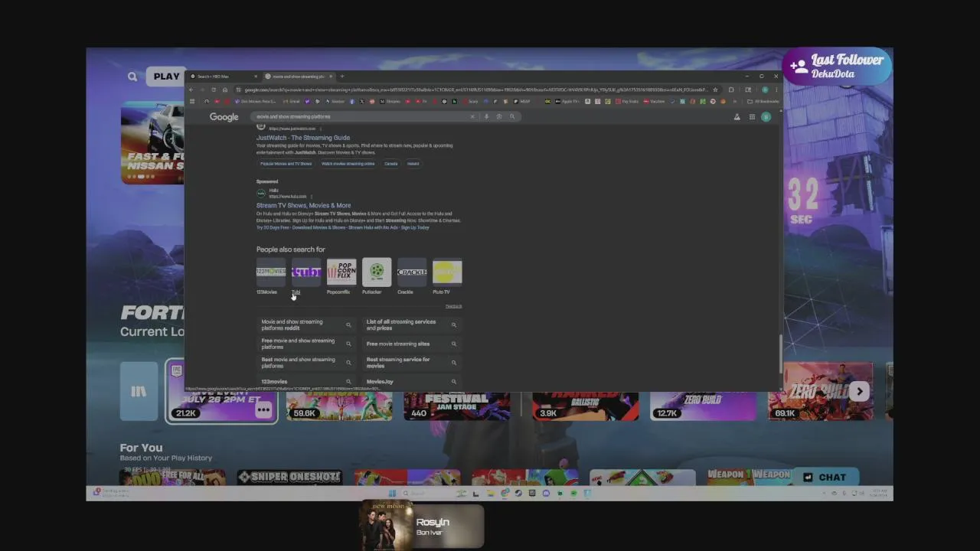Image resolution: width=980 pixels, height=551 pixels.
Task: Open the Festival Jam Stage tile
Action: [x=457, y=406]
